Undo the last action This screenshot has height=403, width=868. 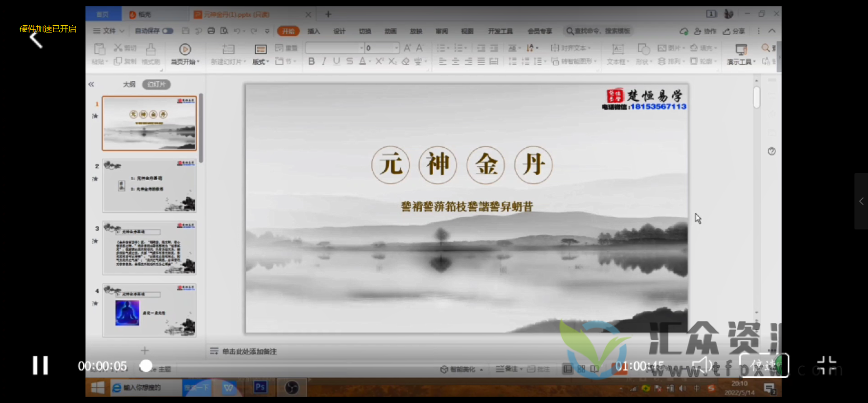tap(237, 31)
